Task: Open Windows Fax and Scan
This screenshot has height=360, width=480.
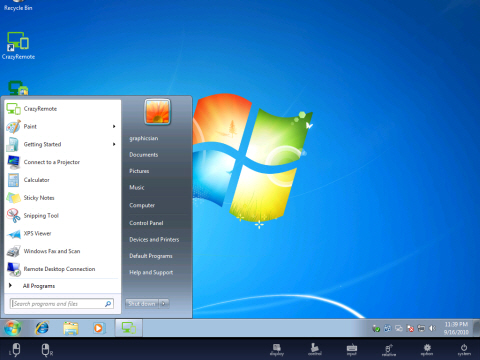Action: pyautogui.click(x=63, y=251)
